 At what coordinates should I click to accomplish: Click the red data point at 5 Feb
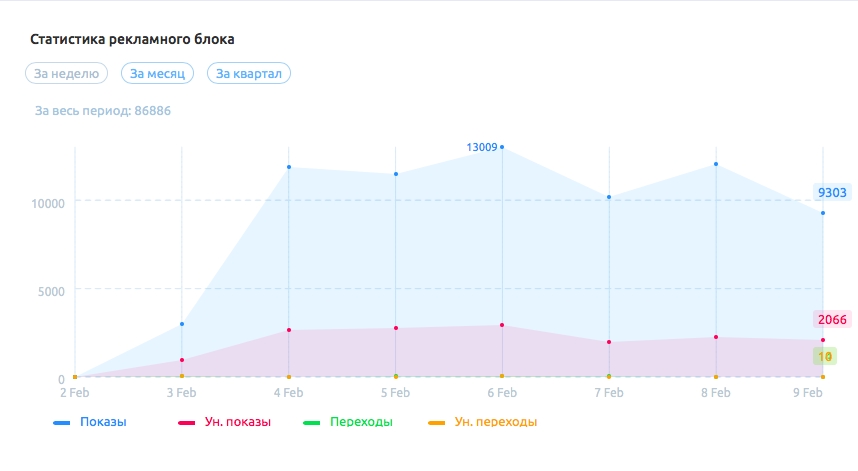(x=396, y=328)
